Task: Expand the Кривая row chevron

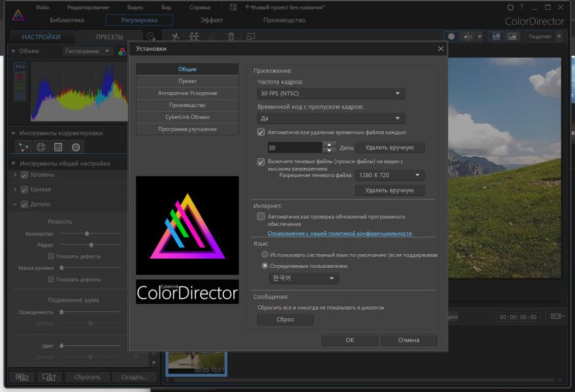Action: click(15, 189)
